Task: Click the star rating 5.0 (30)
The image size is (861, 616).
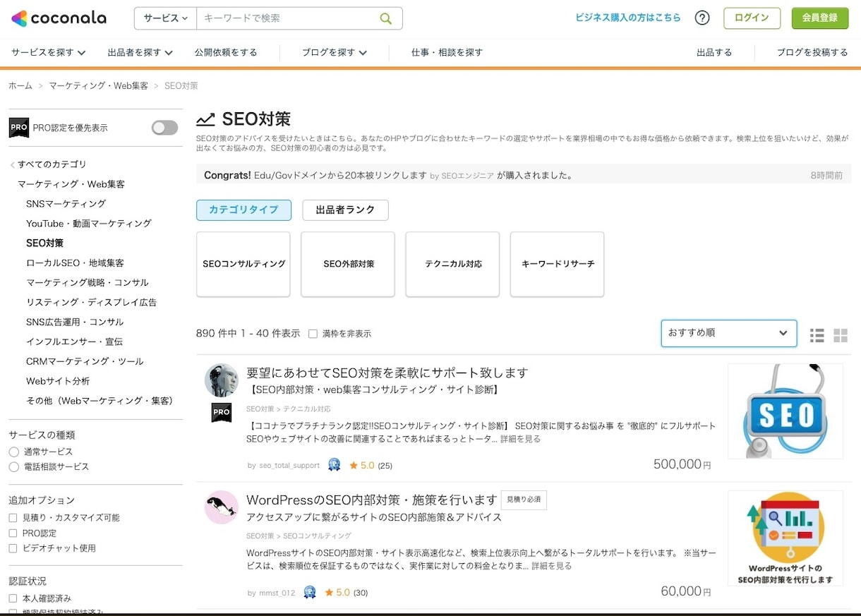Action: point(346,593)
